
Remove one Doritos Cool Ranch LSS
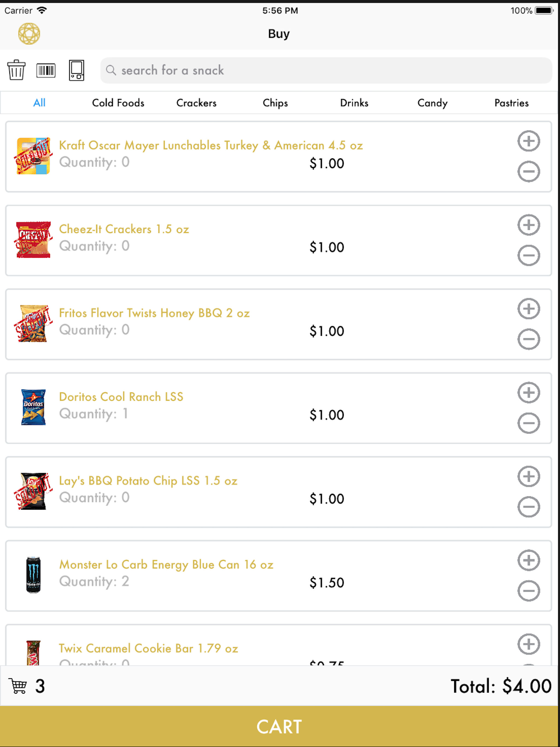tap(529, 423)
